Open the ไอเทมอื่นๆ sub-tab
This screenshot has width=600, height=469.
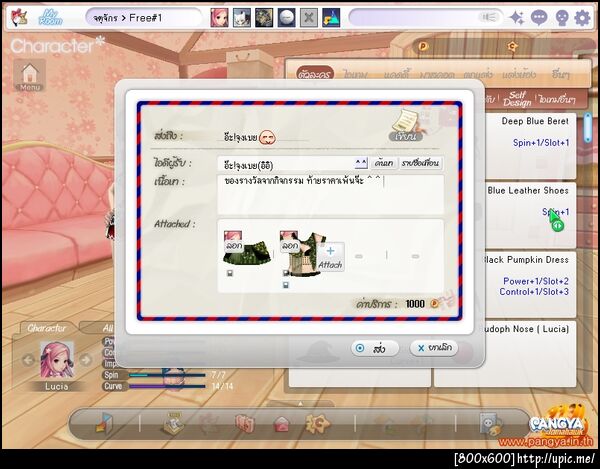[557, 99]
